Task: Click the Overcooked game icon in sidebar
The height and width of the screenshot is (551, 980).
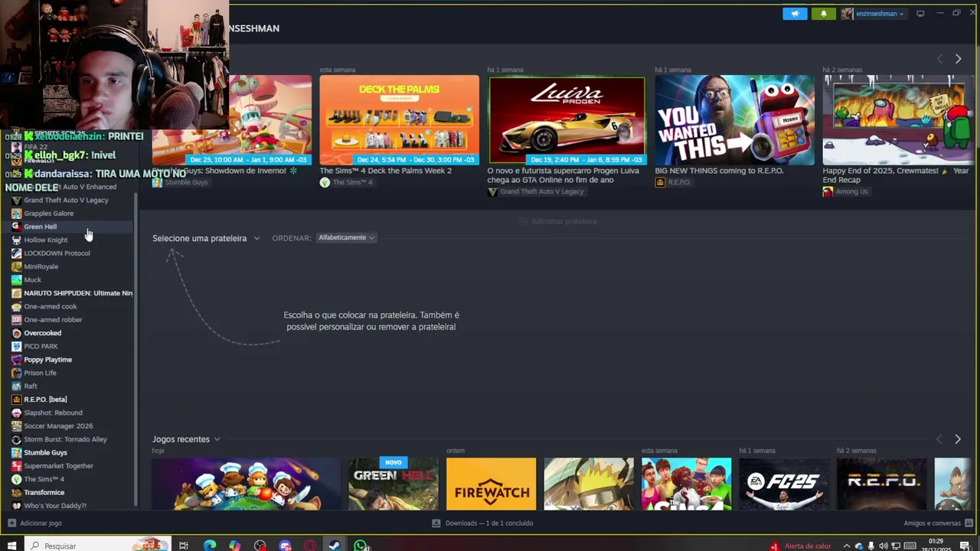Action: coord(16,333)
